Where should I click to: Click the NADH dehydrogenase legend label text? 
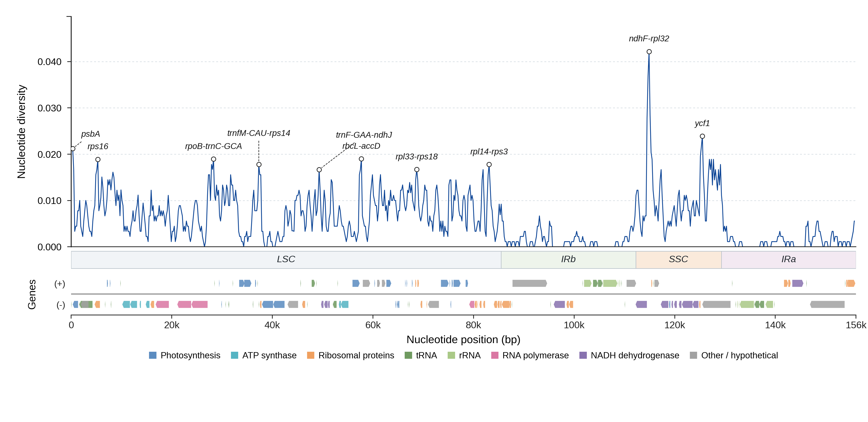point(635,355)
